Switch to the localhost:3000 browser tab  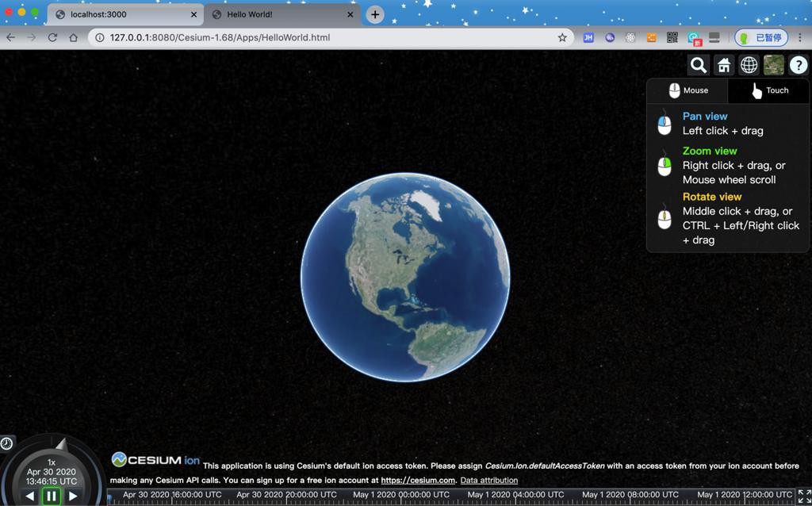point(124,14)
